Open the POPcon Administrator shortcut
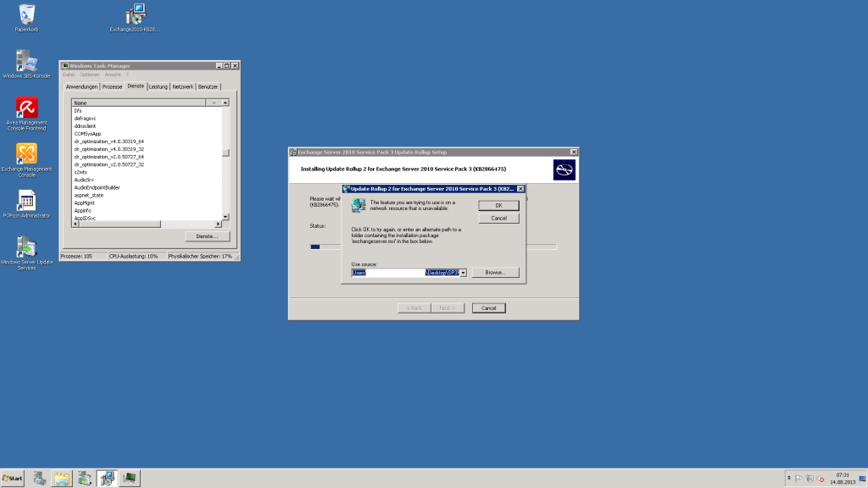This screenshot has width=868, height=488. [26, 204]
